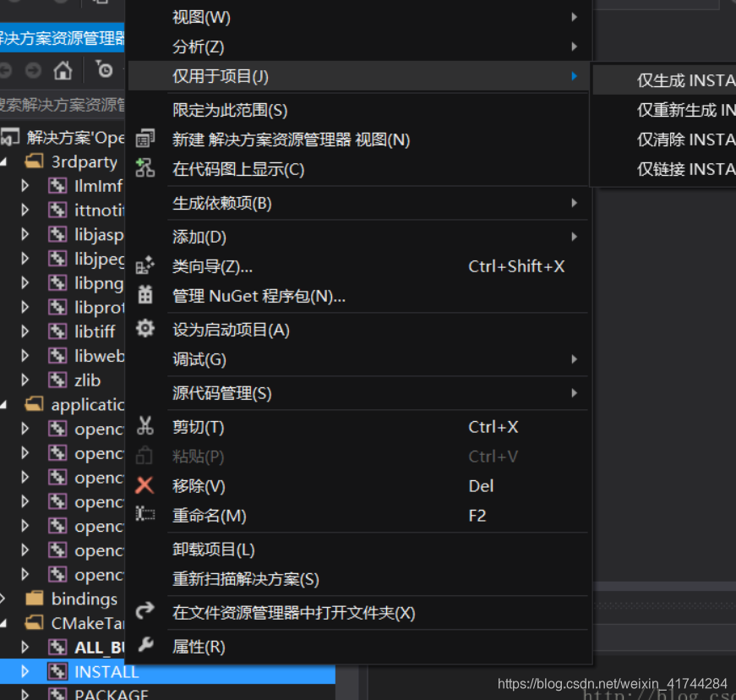This screenshot has height=700, width=736.
Task: Expand the 3rdparty folder node
Action: 5,161
